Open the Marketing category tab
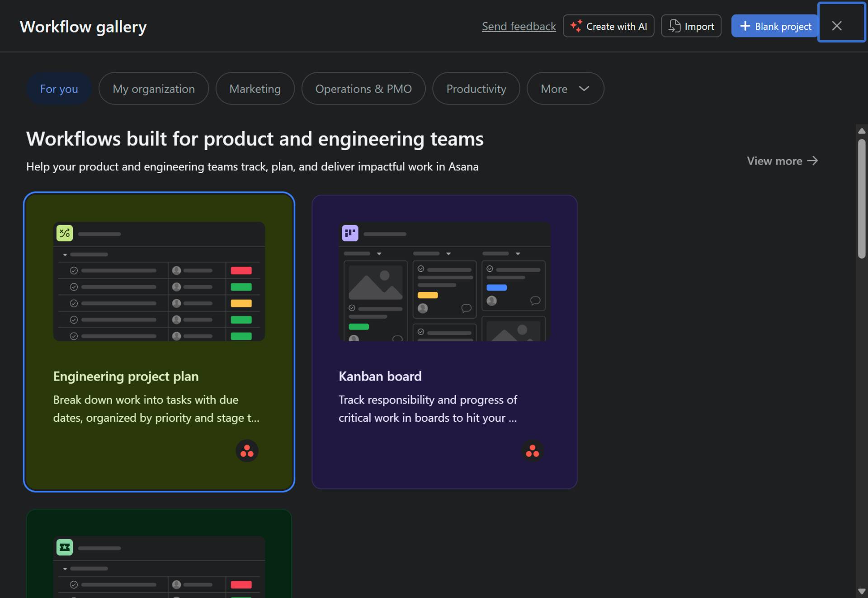This screenshot has width=868, height=598. pyautogui.click(x=255, y=89)
